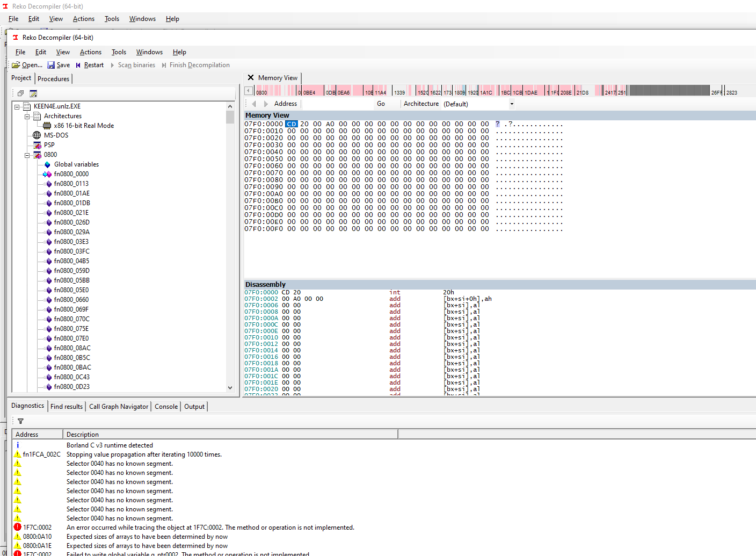Collapse the Architectures tree node
Viewport: 756px width, 556px height.
point(26,115)
